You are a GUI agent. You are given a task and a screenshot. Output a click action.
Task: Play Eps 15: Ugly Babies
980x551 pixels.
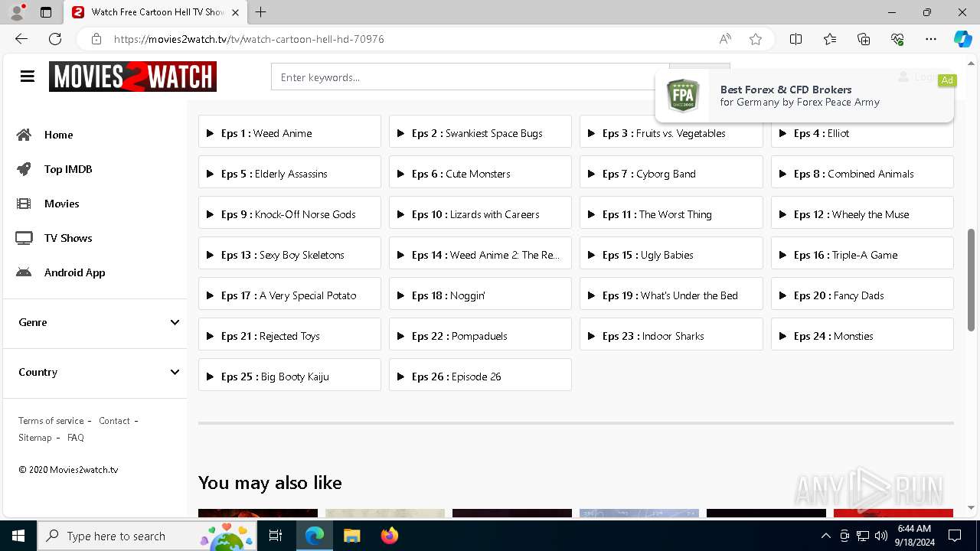(671, 255)
